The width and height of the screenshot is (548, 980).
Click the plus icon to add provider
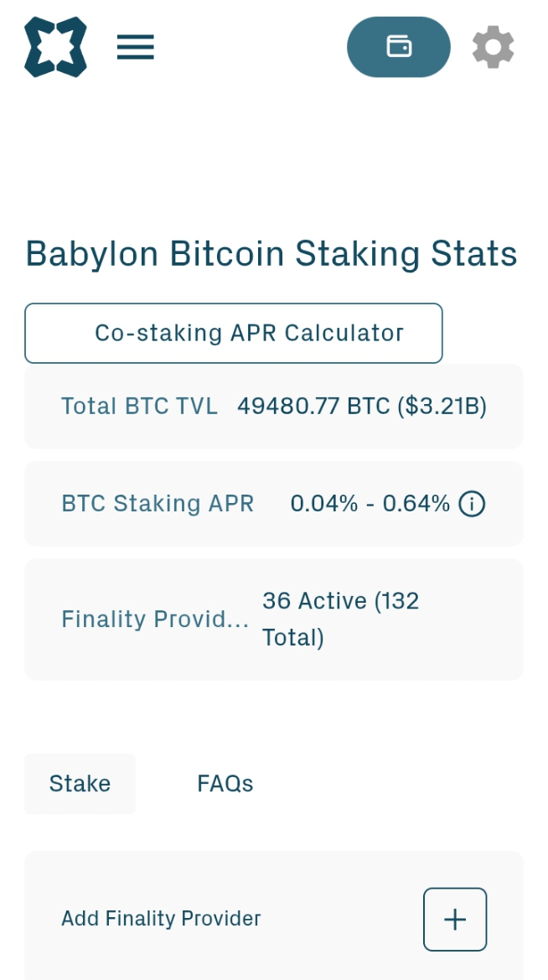click(x=455, y=920)
